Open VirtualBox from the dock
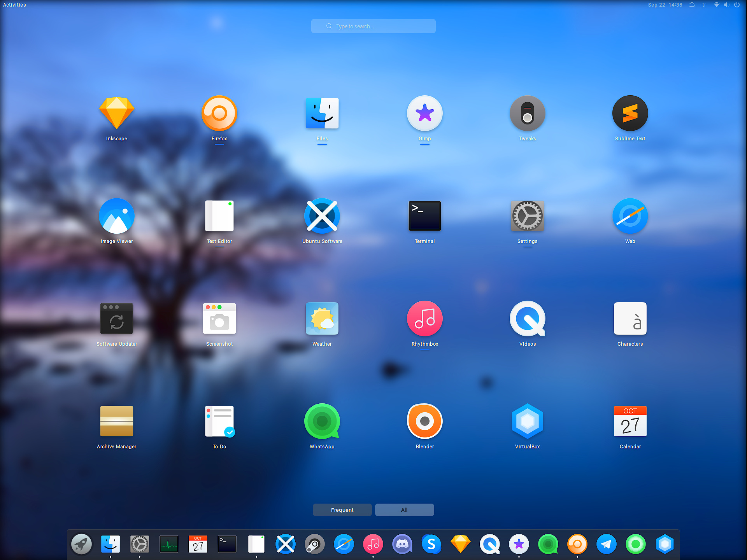The height and width of the screenshot is (560, 747). coord(665,544)
